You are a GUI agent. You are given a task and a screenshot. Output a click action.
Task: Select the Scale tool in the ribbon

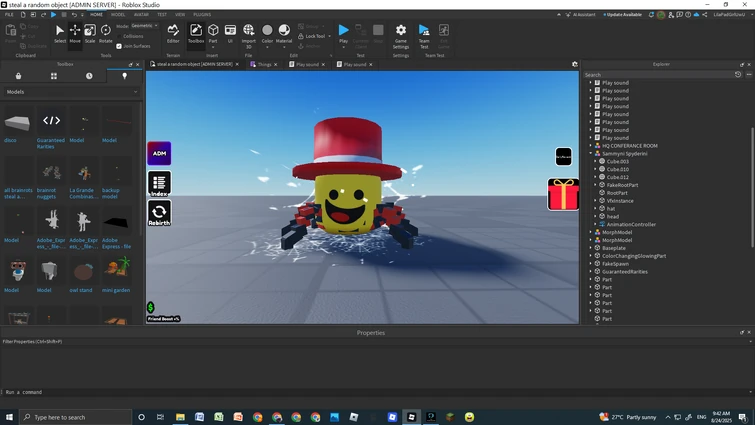pos(90,33)
